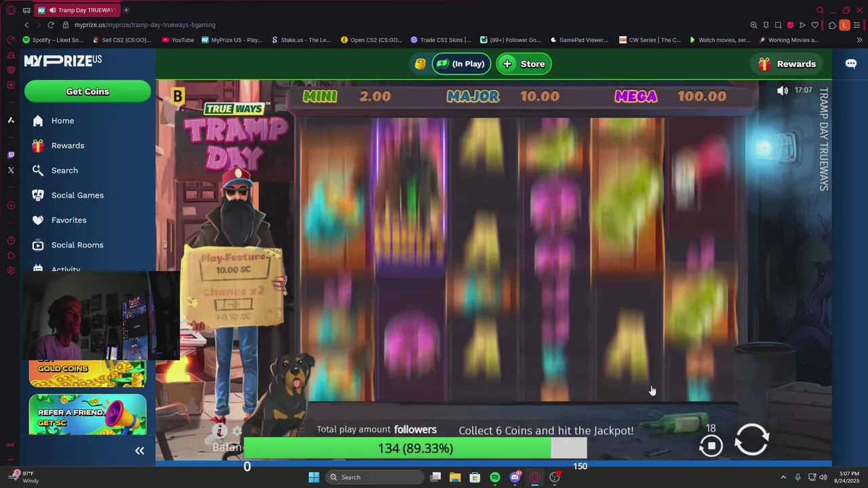This screenshot has width=868, height=488.
Task: Open Discord from the taskbar
Action: coord(515,477)
